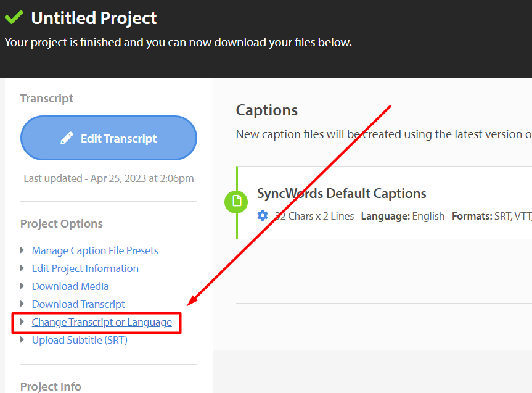Click the triangle before Upload Subtitle (SRT)
This screenshot has width=532, height=393.
[x=22, y=340]
